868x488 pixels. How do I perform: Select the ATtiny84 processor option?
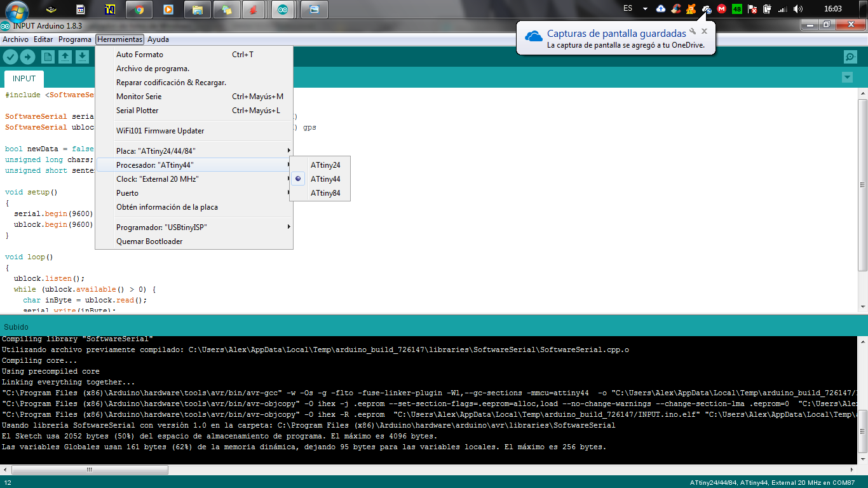click(320, 193)
